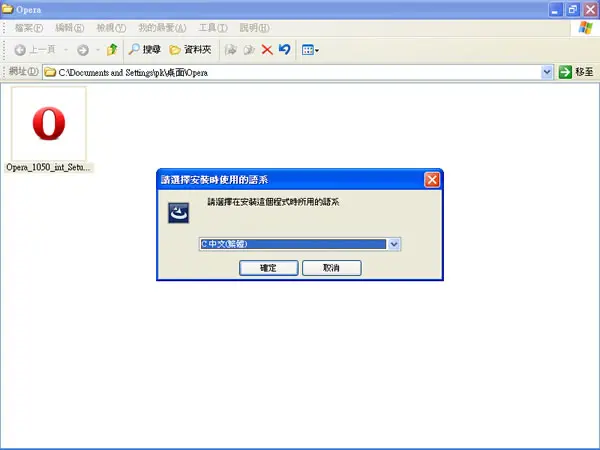Open the 工具(T) menu
This screenshot has height=450, width=600.
(213, 28)
